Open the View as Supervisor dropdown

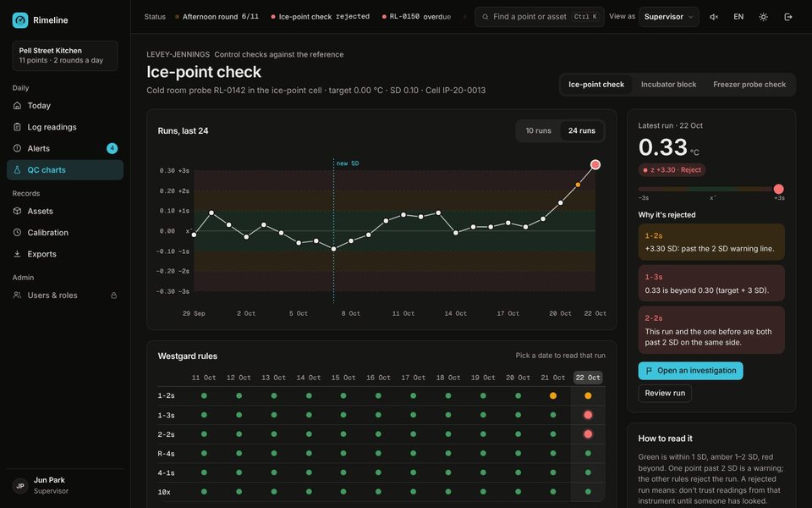click(668, 17)
